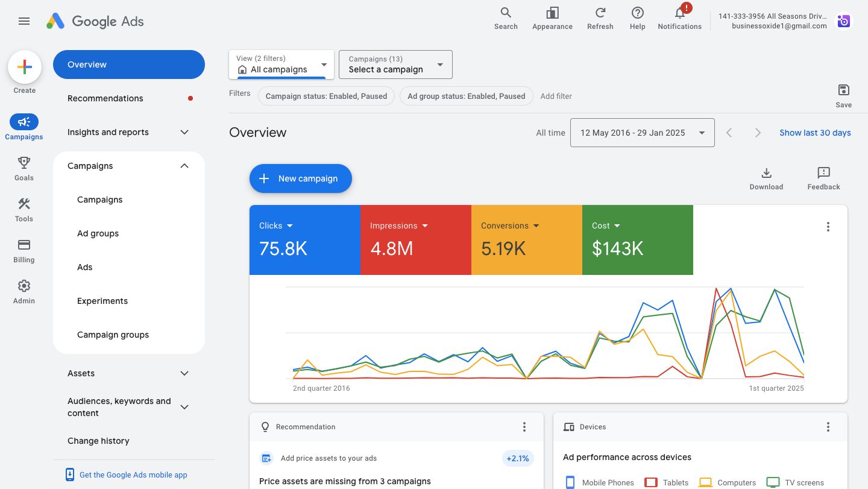Click the New campaign button
The width and height of the screenshot is (868, 489).
(x=300, y=178)
